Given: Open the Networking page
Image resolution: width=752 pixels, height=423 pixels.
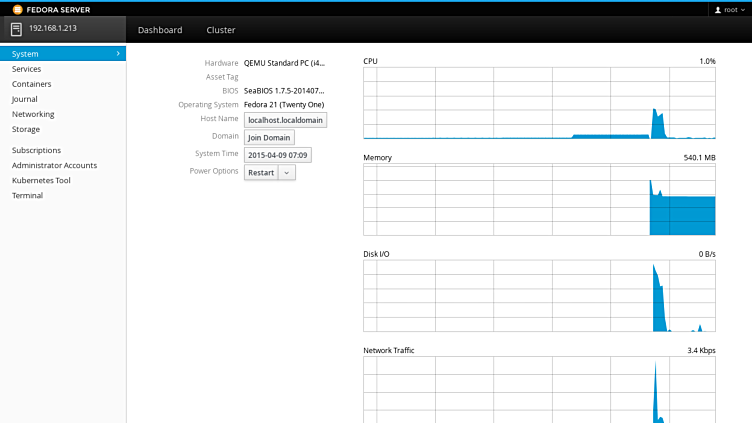Looking at the screenshot, I should coord(33,114).
